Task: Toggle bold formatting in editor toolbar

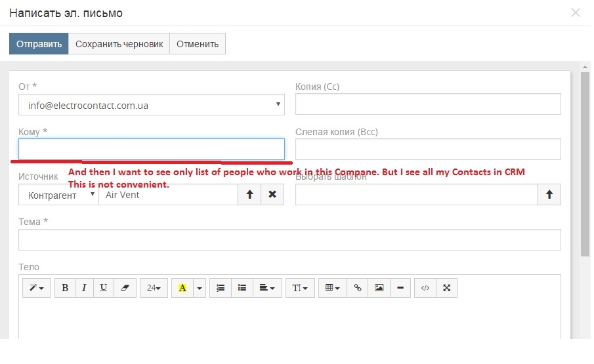Action: coord(65,288)
